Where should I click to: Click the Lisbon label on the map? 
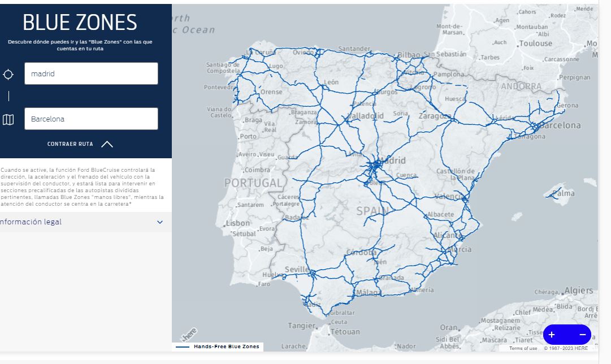tap(238, 223)
